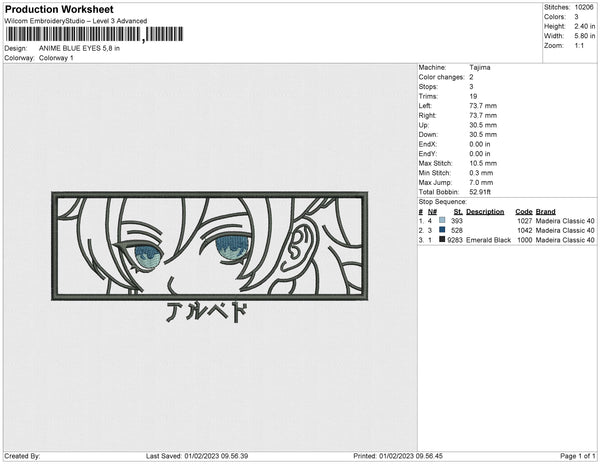Click the Up value '30.5 mm'
Image resolution: width=600 pixels, height=464 pixels.
coord(483,125)
